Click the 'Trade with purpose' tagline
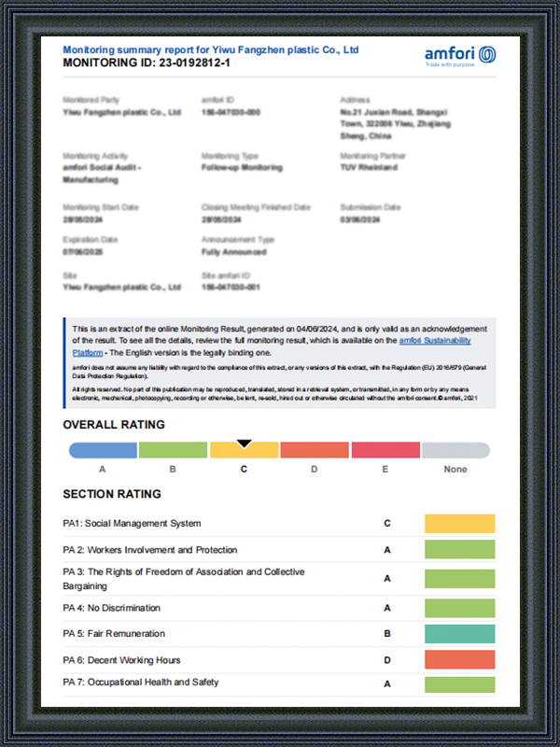 pos(450,64)
